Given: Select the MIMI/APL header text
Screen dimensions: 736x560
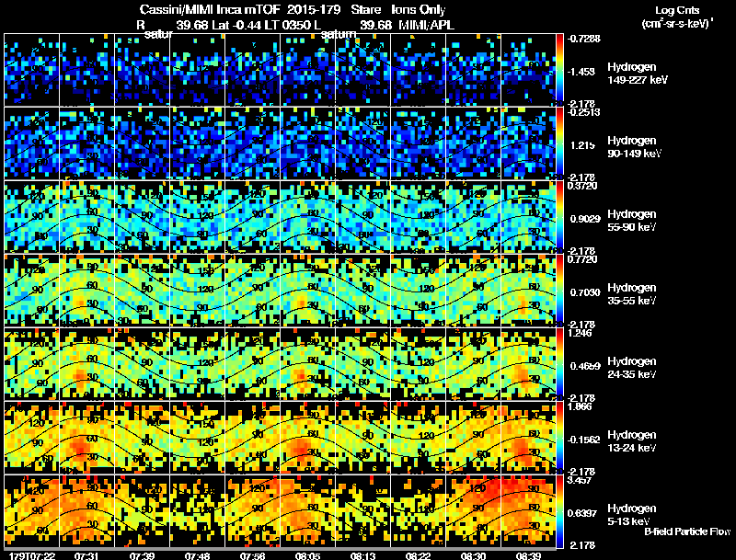Looking at the screenshot, I should tap(426, 25).
